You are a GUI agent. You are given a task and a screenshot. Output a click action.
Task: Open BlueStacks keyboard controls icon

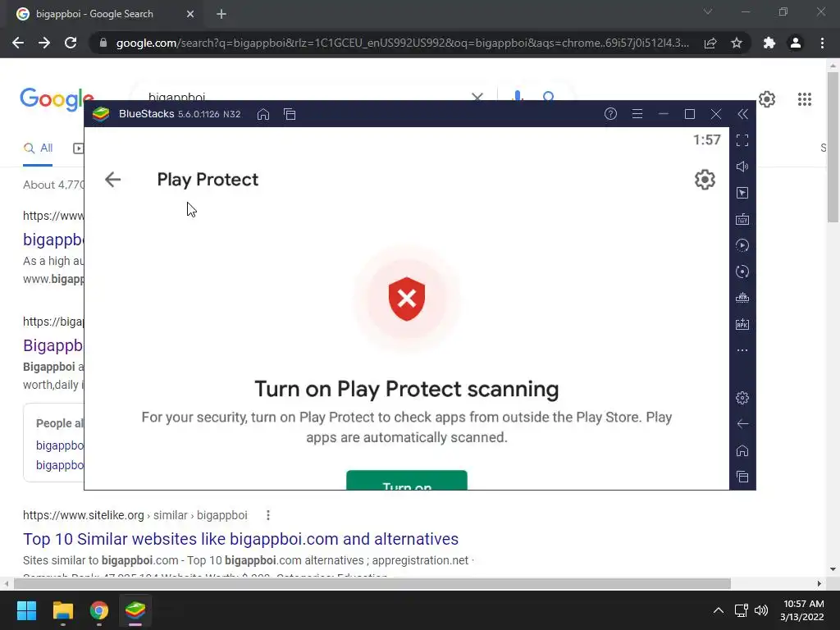click(742, 219)
